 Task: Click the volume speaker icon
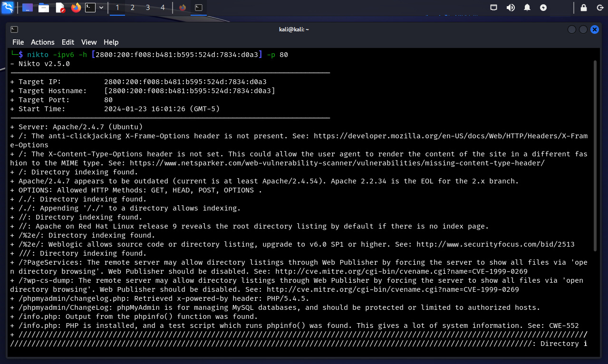coord(511,8)
